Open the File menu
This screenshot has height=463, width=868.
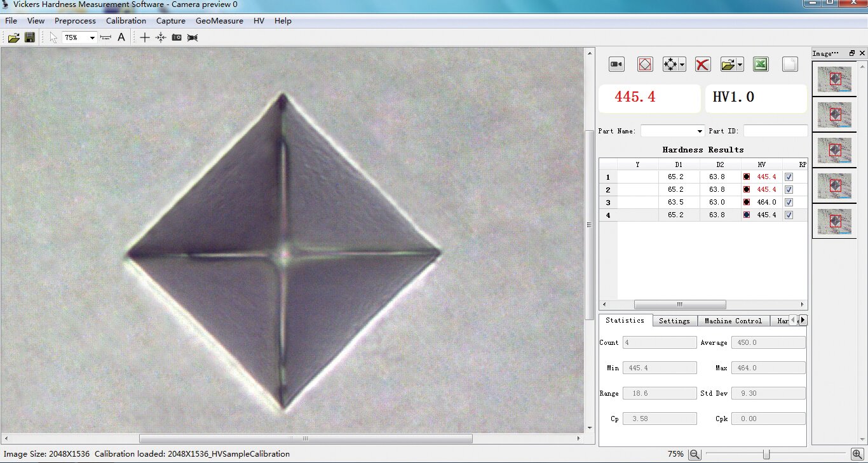point(11,21)
